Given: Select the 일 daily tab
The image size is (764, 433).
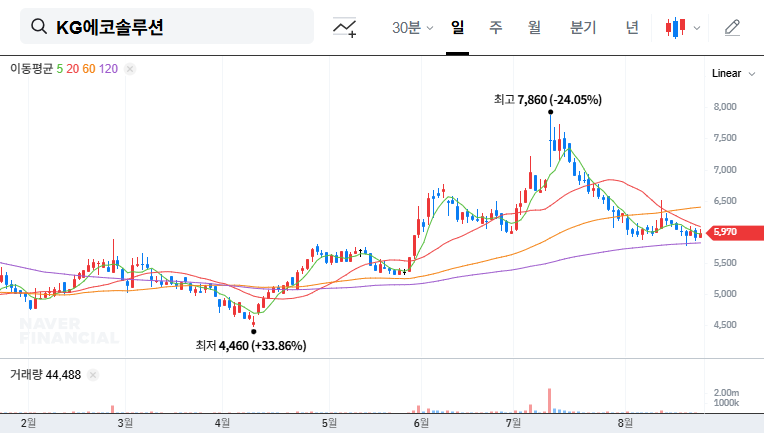Looking at the screenshot, I should pos(458,27).
